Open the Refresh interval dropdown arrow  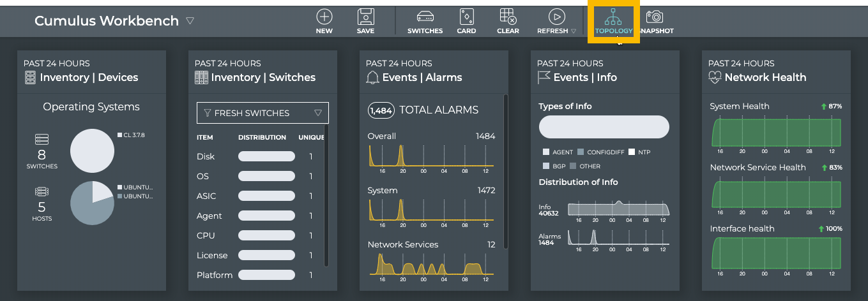pos(574,31)
